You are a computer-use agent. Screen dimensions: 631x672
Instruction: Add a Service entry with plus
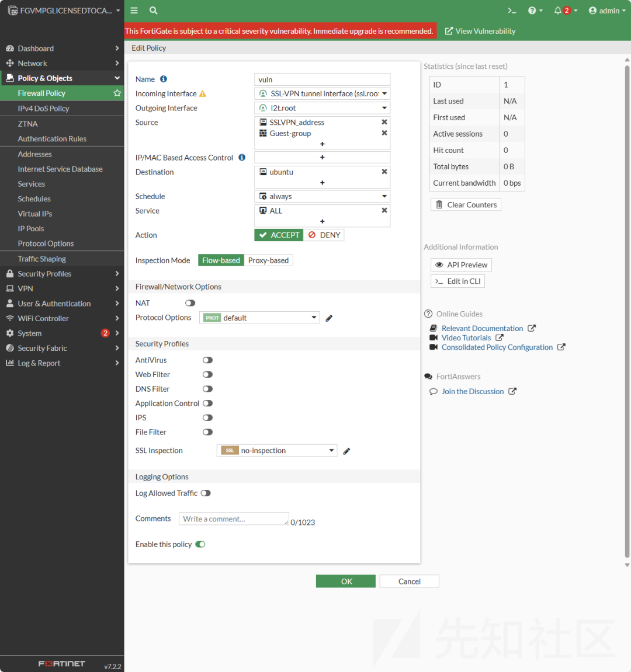[322, 221]
